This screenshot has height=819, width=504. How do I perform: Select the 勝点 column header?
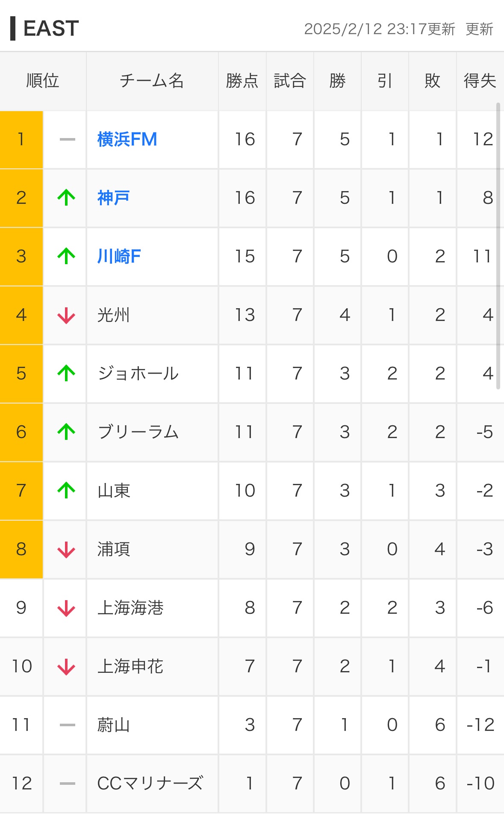point(242,81)
